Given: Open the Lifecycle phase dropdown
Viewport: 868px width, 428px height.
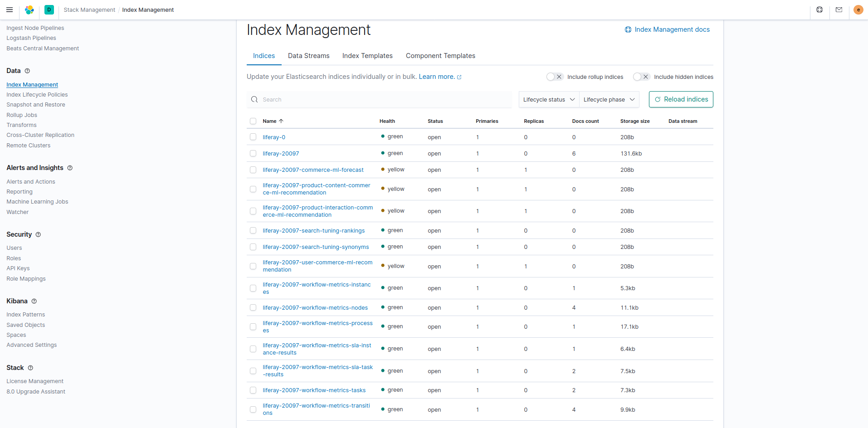Looking at the screenshot, I should (x=609, y=99).
